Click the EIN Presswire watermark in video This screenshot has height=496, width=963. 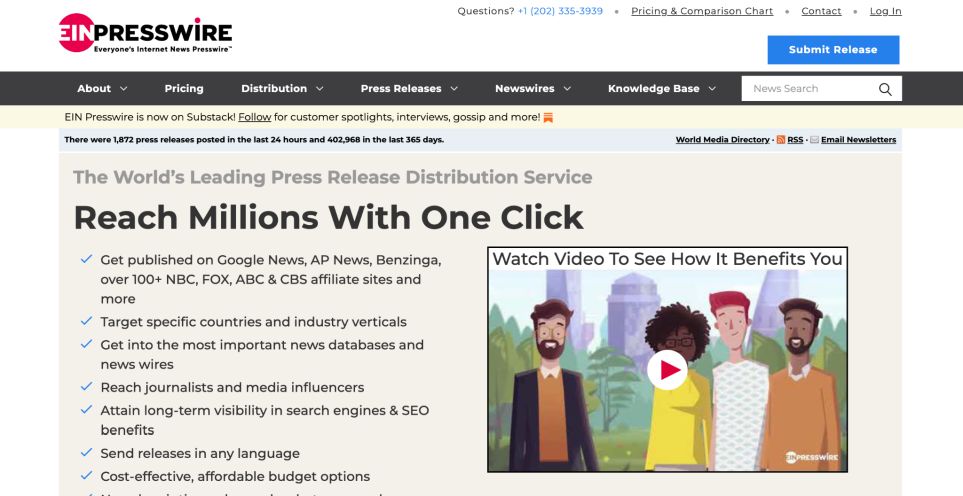point(810,457)
